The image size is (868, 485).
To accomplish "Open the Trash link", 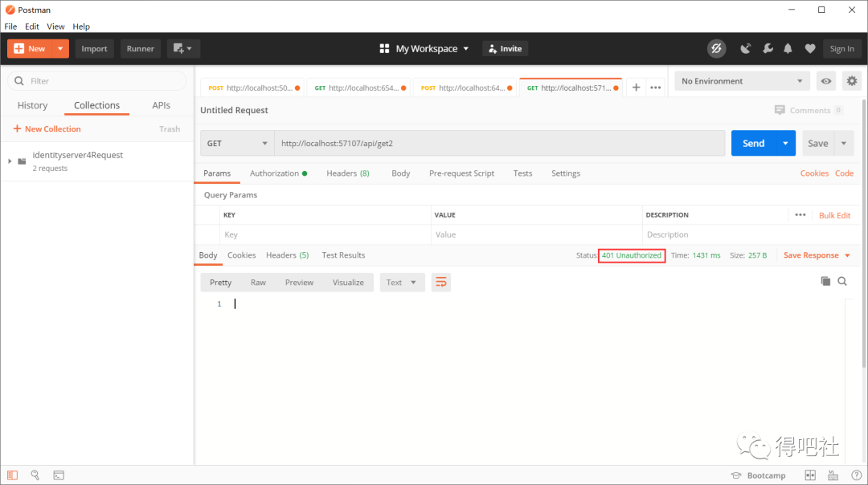I will tap(170, 128).
